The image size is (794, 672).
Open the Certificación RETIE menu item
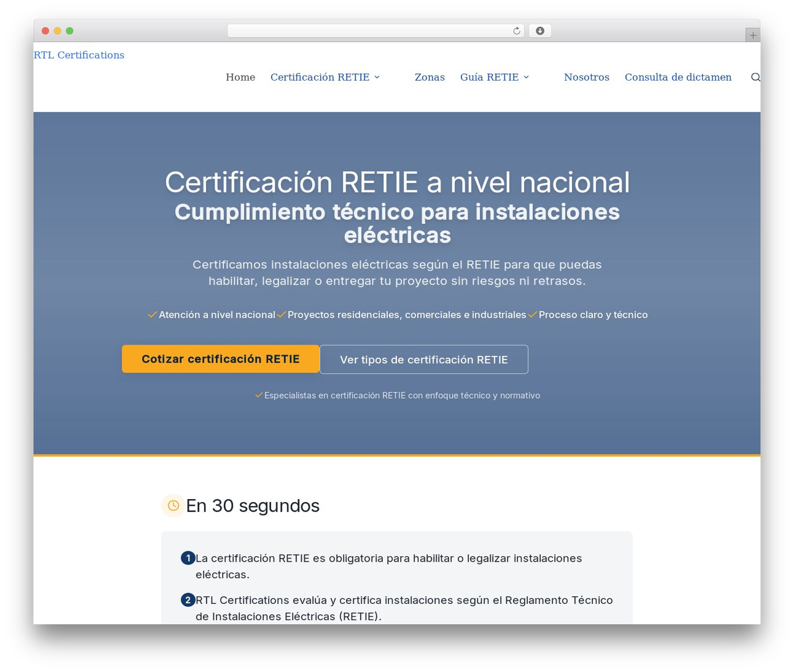(x=320, y=77)
